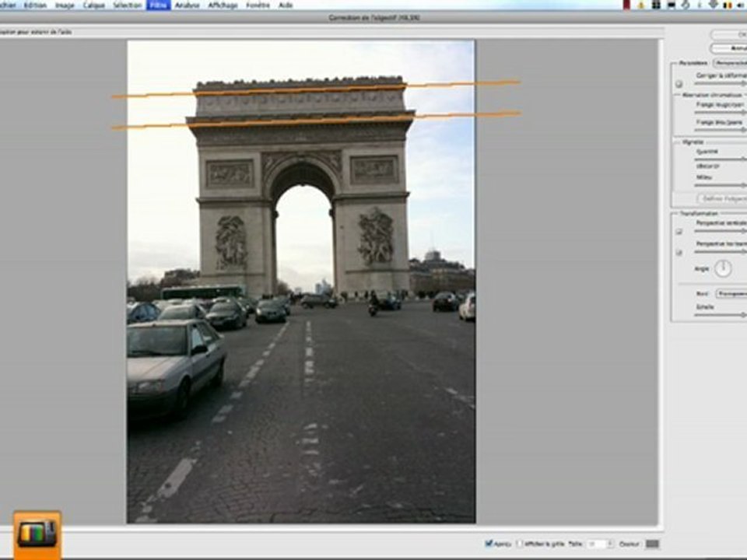Open the Fenêtre menu
The width and height of the screenshot is (747, 560).
258,5
